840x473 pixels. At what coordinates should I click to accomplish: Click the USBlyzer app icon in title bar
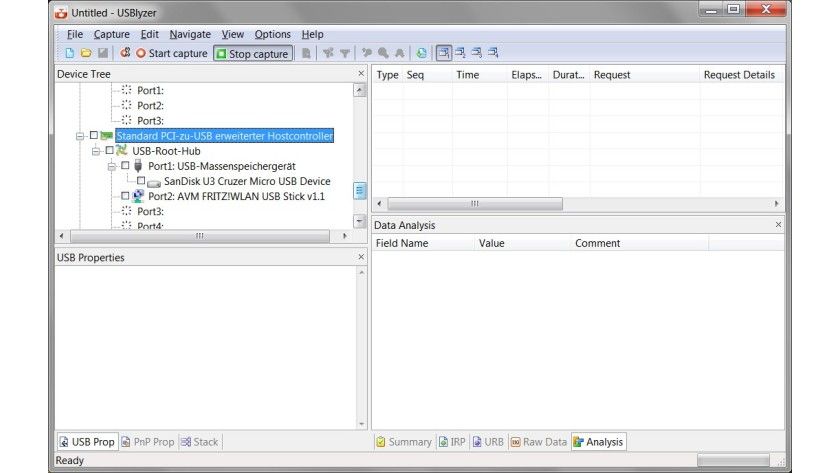coord(61,13)
